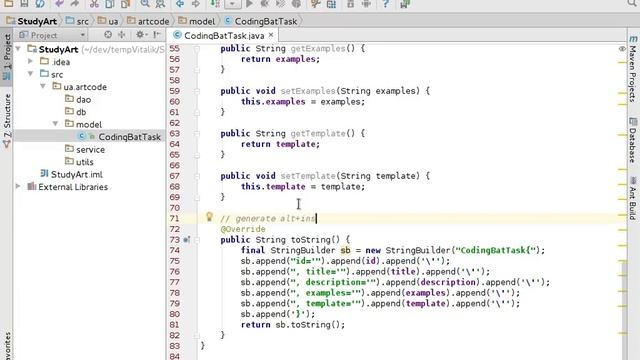Select the db package in tree
The image size is (640, 360).
tap(76, 112)
